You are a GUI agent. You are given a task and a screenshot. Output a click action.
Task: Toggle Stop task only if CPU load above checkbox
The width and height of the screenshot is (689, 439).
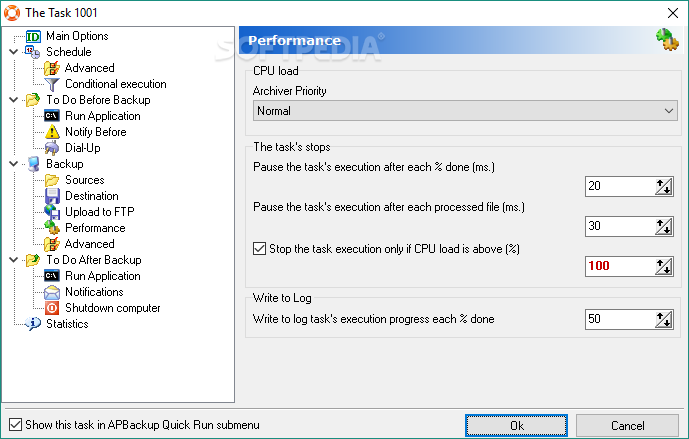point(259,249)
